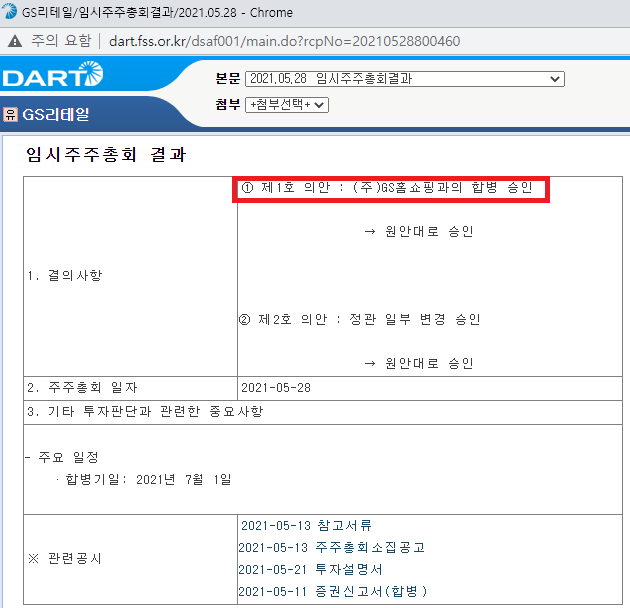Click the 주의 요함 security label
The width and height of the screenshot is (630, 608).
(x=61, y=41)
